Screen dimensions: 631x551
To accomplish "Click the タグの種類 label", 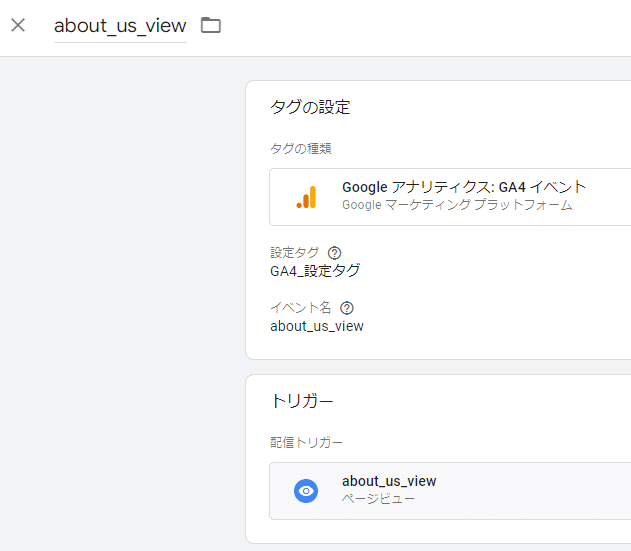I will pos(301,149).
